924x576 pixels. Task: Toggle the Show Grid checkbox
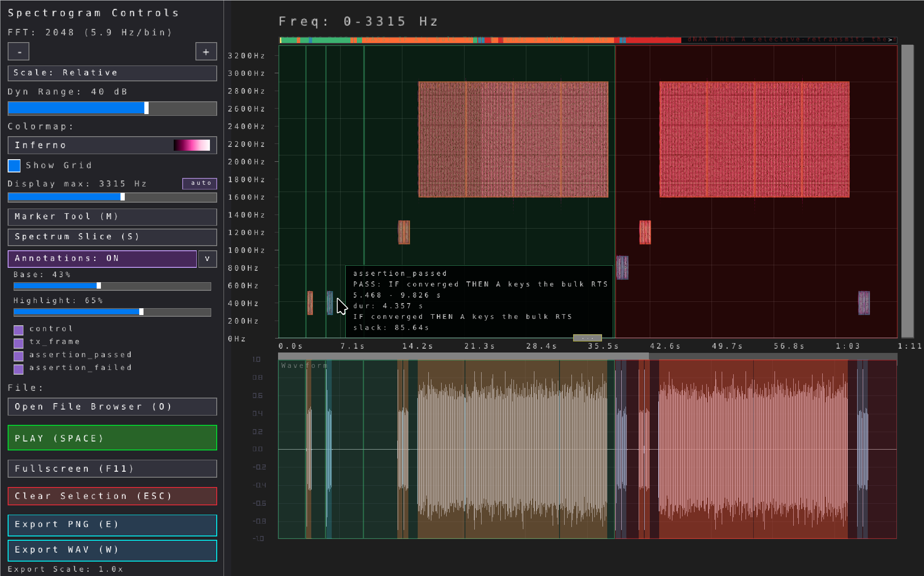tap(14, 166)
